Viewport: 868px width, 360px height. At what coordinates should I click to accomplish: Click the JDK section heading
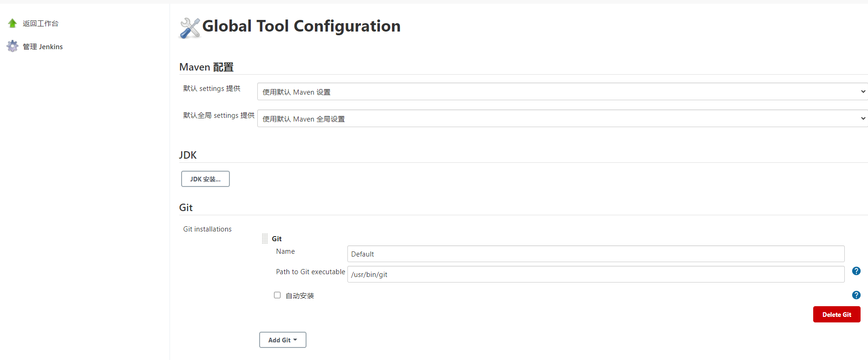pyautogui.click(x=188, y=155)
